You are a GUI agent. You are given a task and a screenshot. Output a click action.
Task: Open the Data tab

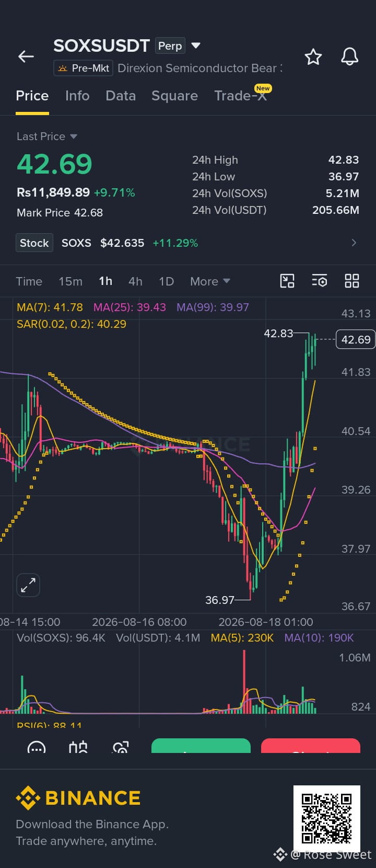(x=121, y=96)
